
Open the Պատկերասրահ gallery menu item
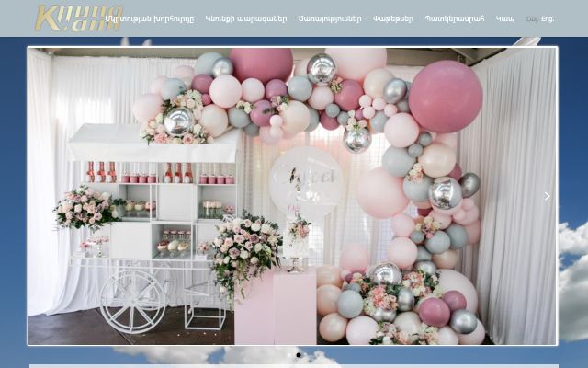tap(455, 18)
